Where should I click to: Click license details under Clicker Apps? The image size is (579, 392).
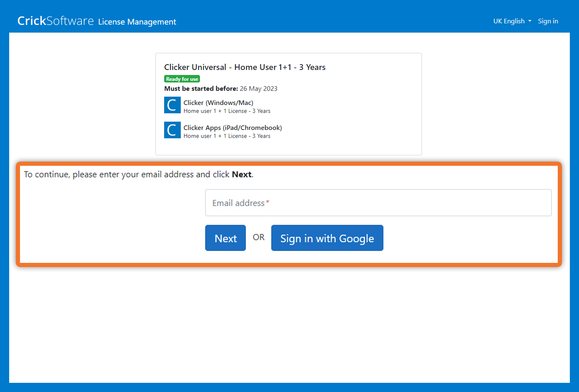pyautogui.click(x=227, y=136)
